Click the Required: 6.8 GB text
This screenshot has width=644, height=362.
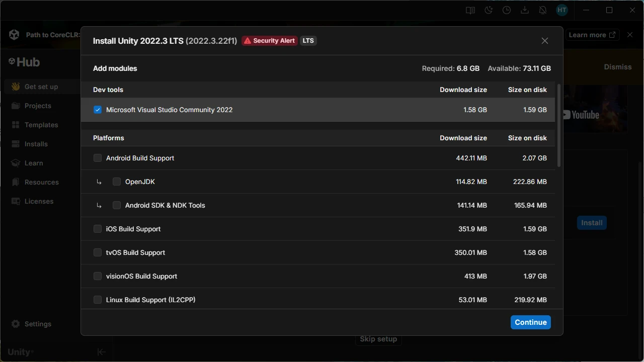point(451,68)
